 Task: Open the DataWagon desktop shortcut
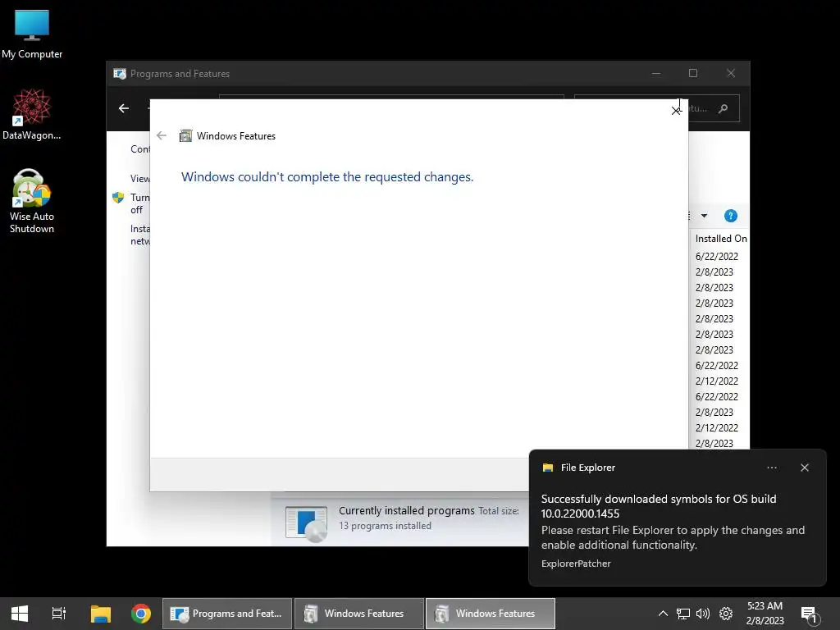click(32, 115)
